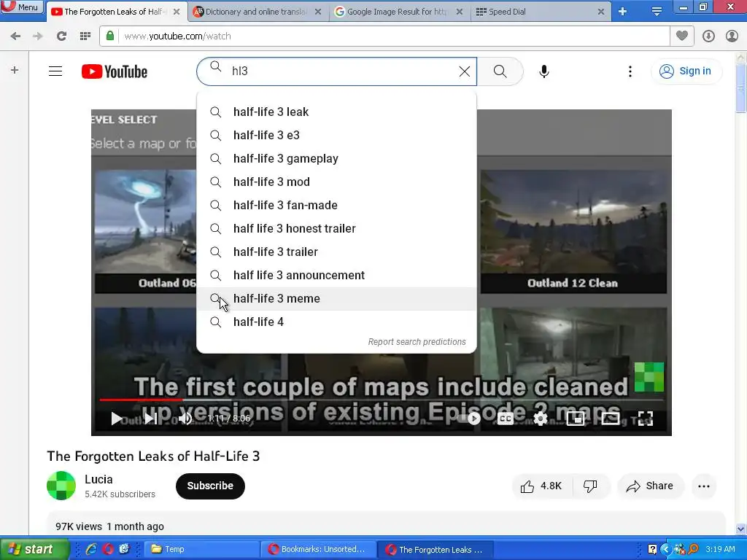The image size is (747, 560).
Task: Open the Lucia channel name link
Action: pyautogui.click(x=98, y=479)
